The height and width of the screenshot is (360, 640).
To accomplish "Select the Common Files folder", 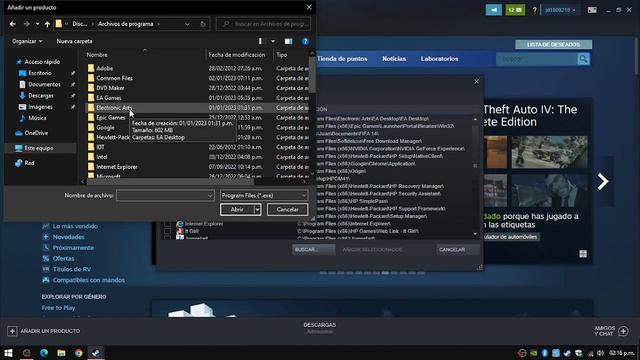I will click(x=114, y=78).
